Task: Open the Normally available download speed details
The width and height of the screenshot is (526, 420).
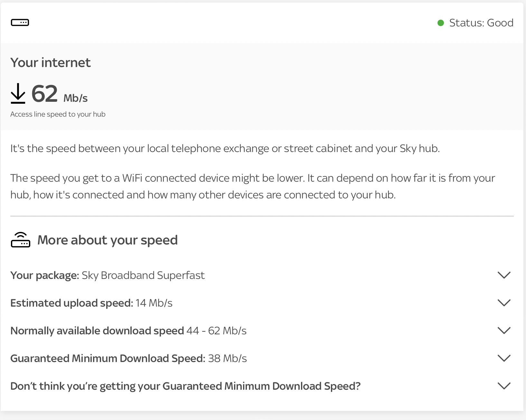Action: click(504, 330)
